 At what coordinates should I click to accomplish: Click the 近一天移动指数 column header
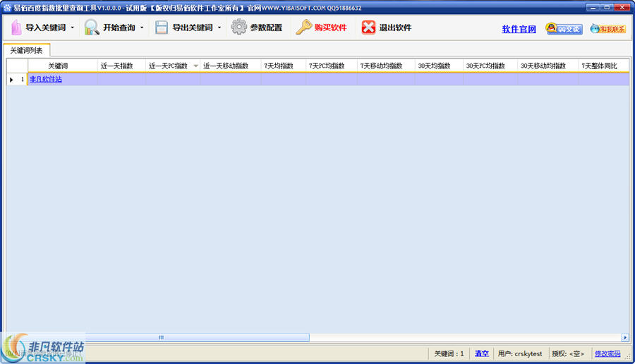(x=231, y=66)
